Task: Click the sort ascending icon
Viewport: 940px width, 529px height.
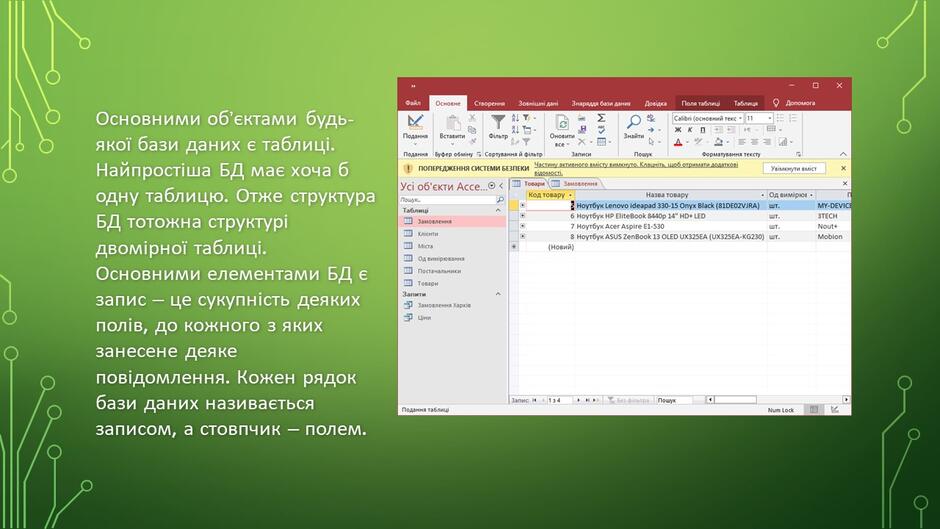Action: pyautogui.click(x=515, y=118)
